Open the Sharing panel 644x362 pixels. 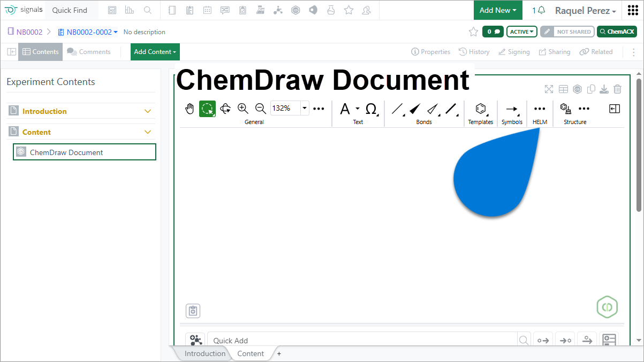coord(555,52)
